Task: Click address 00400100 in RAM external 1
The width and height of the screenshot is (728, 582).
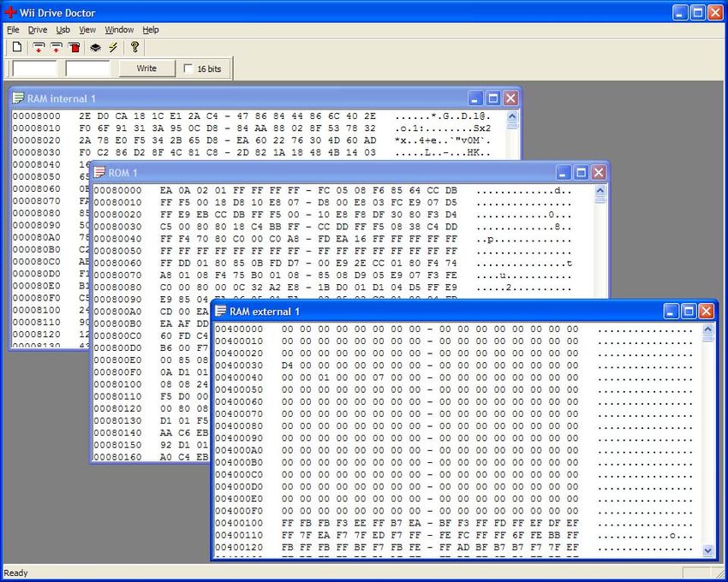Action: click(239, 523)
